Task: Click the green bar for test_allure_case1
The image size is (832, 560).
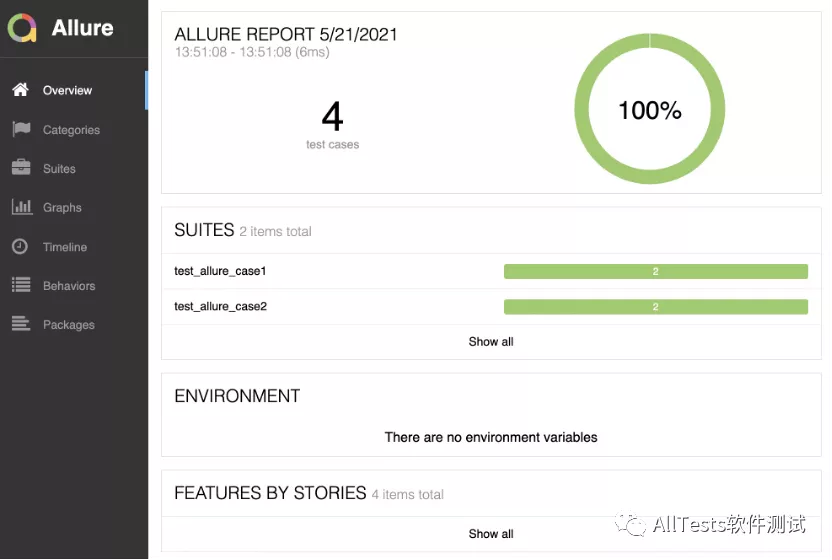Action: click(x=655, y=271)
